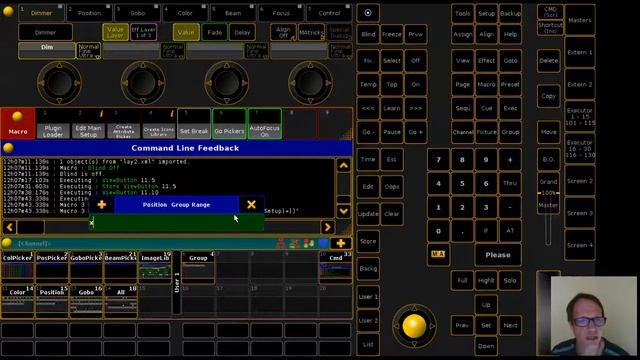
Task: Select the Control preset type tab
Action: coord(329,13)
